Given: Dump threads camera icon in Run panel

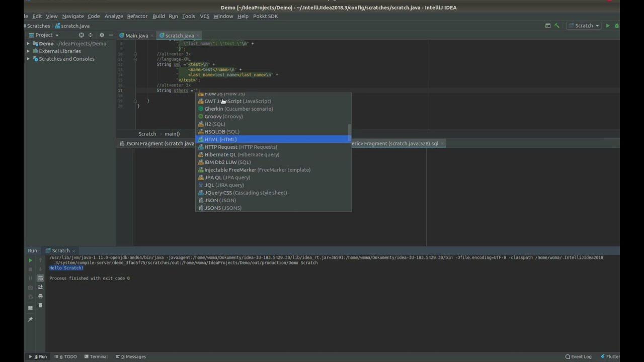Looking at the screenshot, I should pyautogui.click(x=30, y=288).
